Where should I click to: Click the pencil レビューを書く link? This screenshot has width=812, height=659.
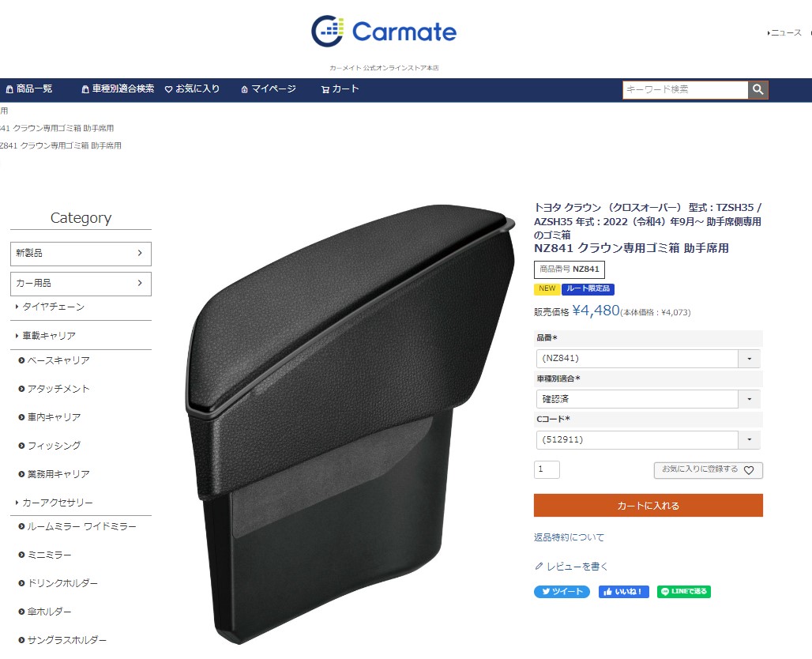[570, 567]
